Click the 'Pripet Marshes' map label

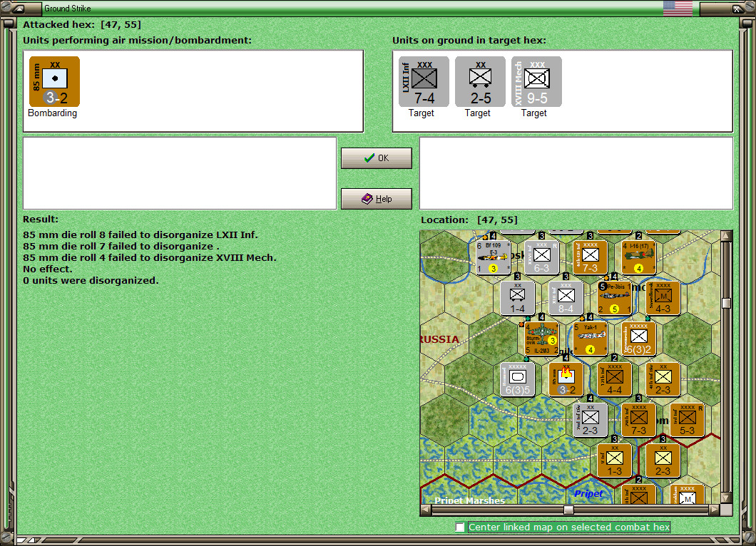pos(469,500)
